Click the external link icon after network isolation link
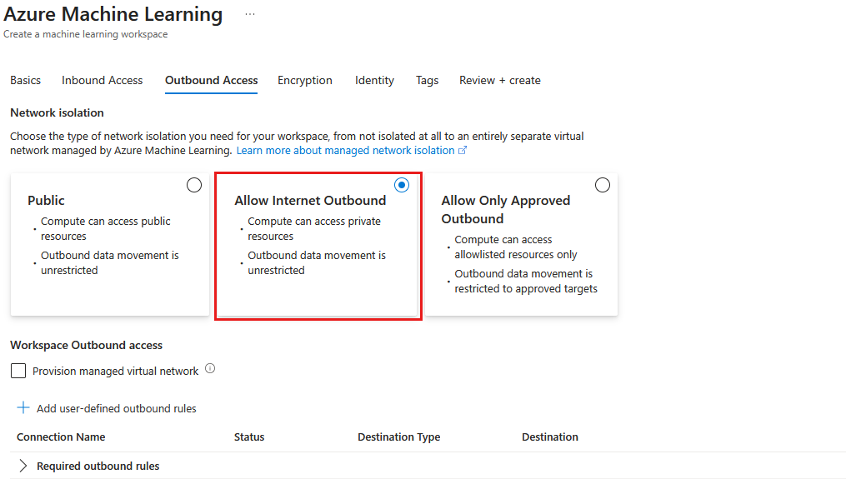Viewport: 846px width, 504px height. [x=463, y=150]
